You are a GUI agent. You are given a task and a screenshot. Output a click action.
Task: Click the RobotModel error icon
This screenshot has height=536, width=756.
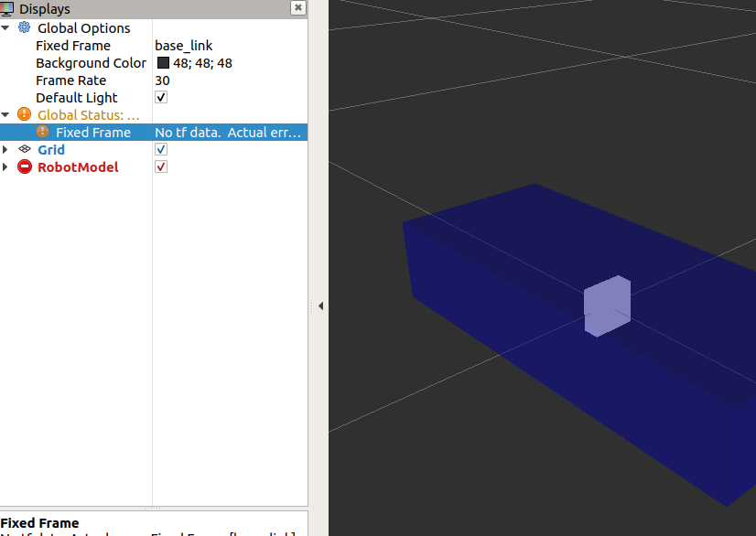click(x=25, y=166)
